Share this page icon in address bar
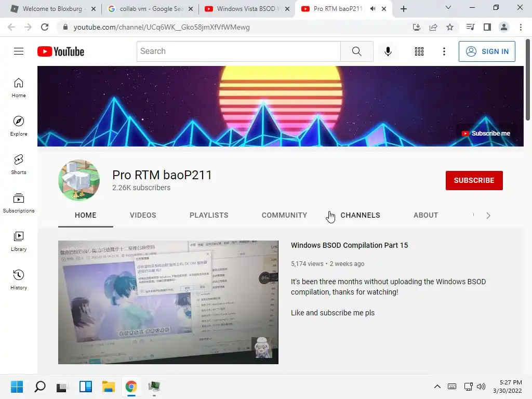The image size is (532, 399). pos(433,27)
